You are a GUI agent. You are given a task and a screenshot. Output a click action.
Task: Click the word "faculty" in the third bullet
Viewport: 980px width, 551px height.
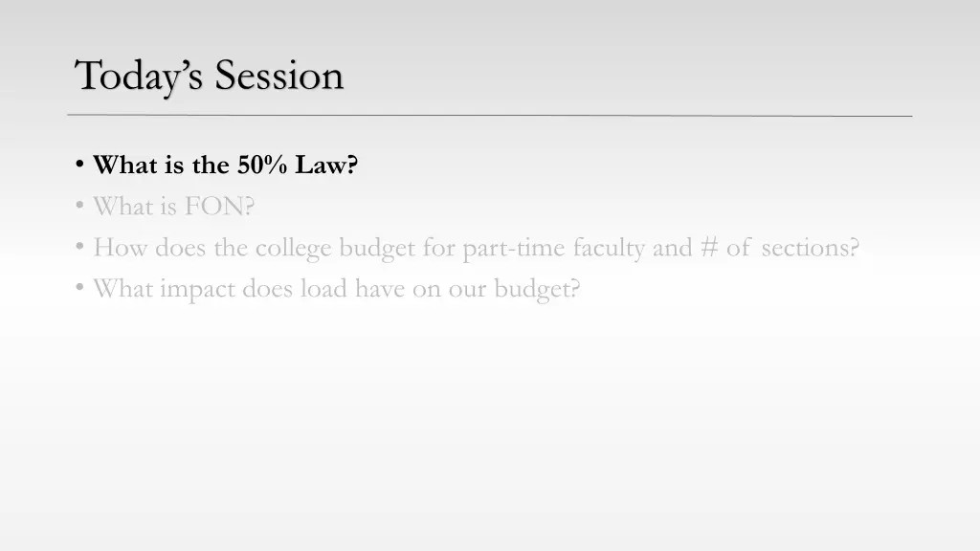610,250
